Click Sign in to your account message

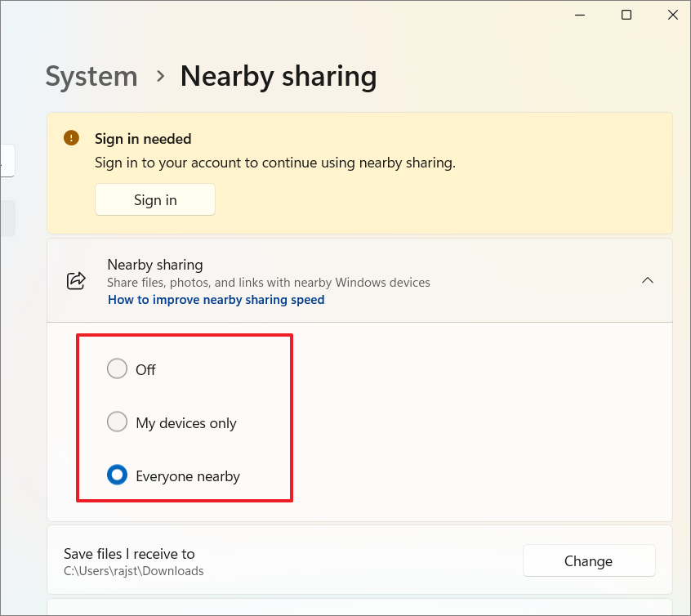coord(275,163)
